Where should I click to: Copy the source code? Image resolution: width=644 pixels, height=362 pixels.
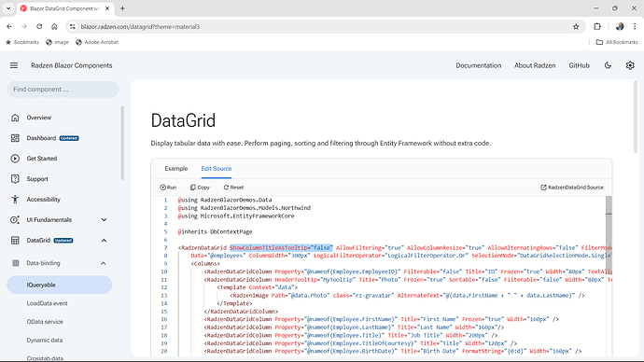(200, 188)
